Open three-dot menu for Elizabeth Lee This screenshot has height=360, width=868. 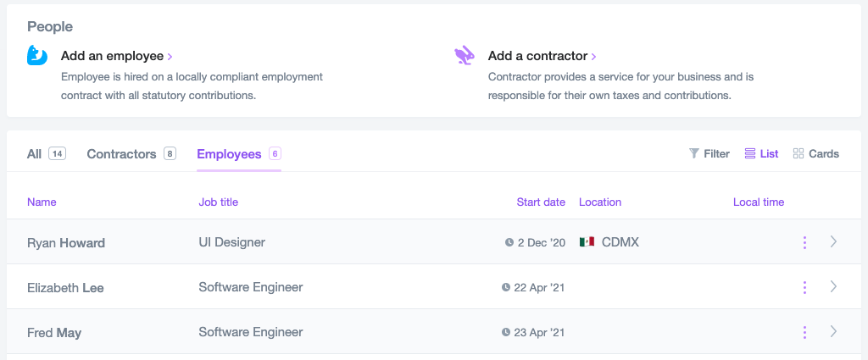(x=804, y=287)
